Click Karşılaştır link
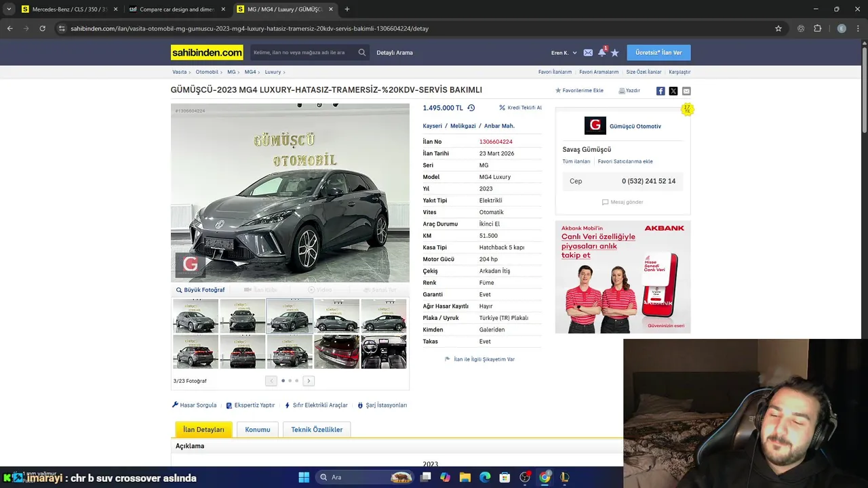 pyautogui.click(x=679, y=72)
